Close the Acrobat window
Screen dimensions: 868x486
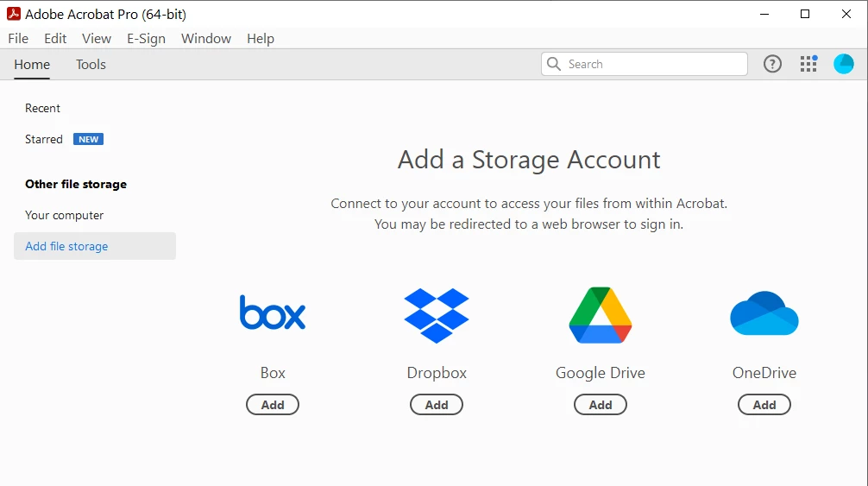pyautogui.click(x=846, y=14)
